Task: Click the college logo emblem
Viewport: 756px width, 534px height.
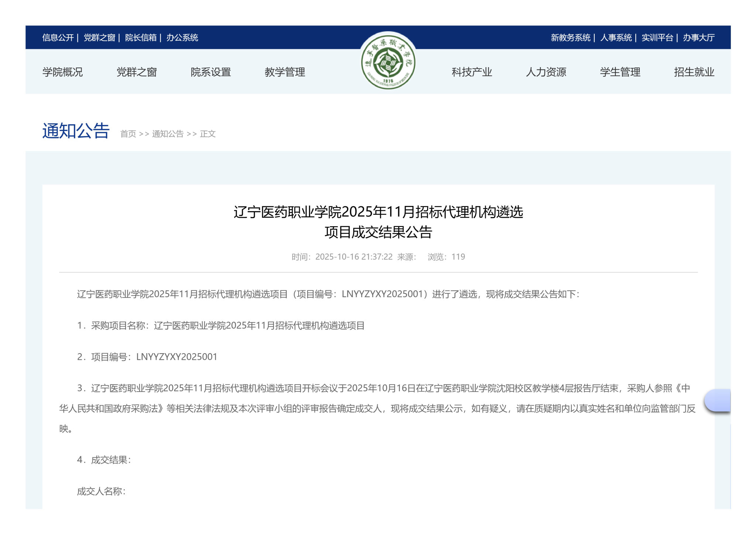Action: (388, 62)
